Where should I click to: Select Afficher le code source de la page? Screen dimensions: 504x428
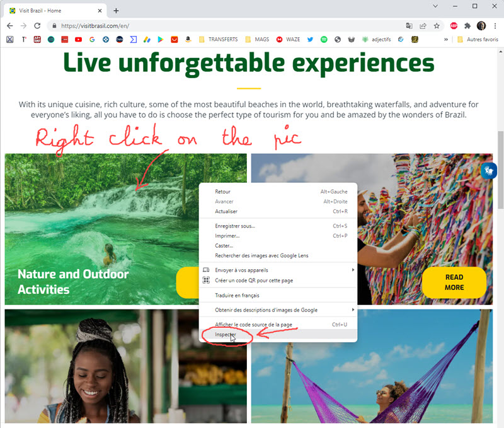pos(278,325)
